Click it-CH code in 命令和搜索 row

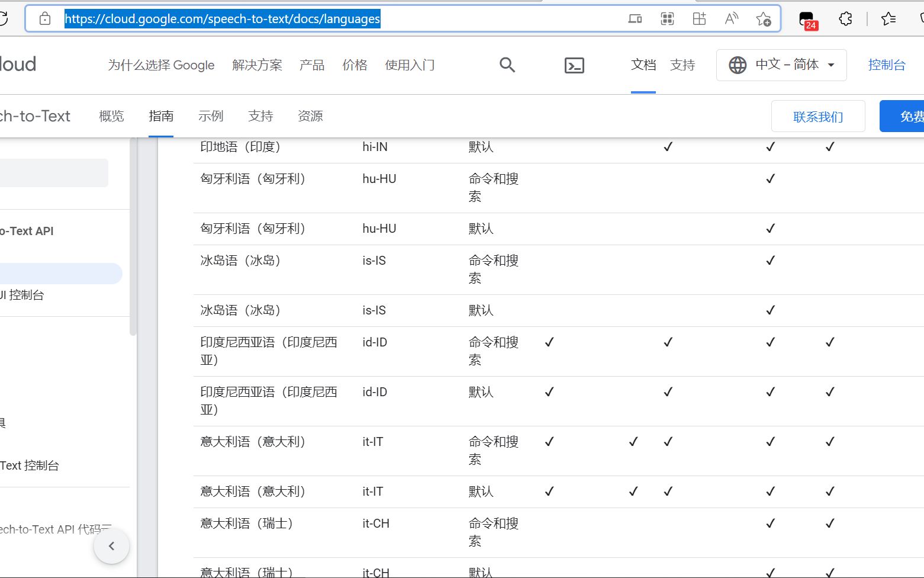click(x=376, y=524)
